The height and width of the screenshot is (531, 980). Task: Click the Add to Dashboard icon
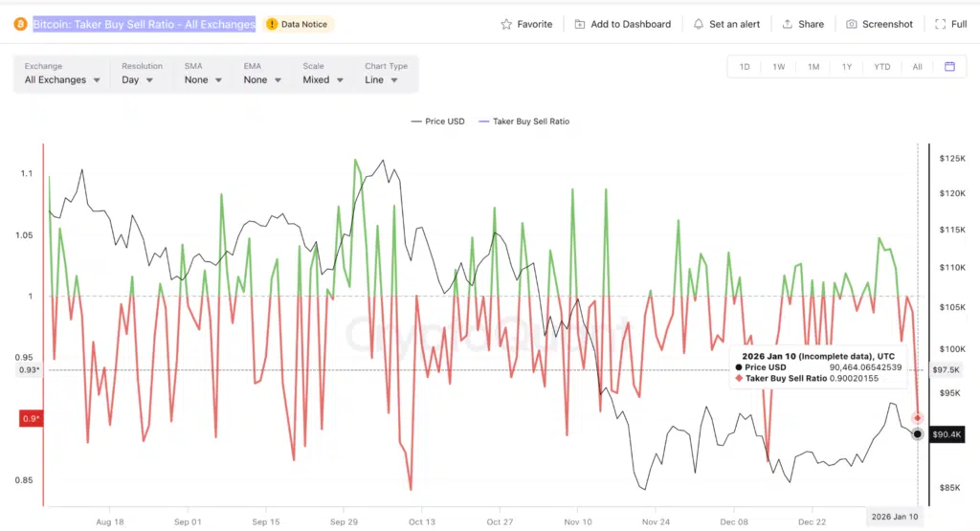pos(580,24)
